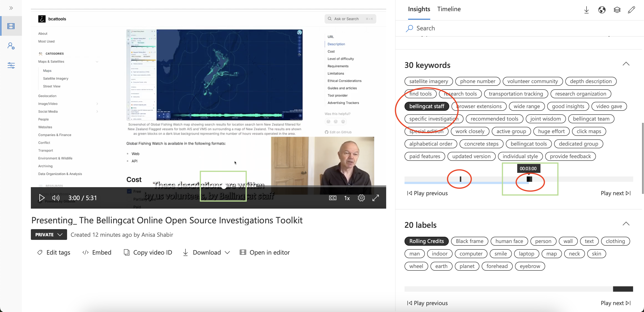The height and width of the screenshot is (312, 644).
Task: Collapse the 20 labels section
Action: coord(626,224)
